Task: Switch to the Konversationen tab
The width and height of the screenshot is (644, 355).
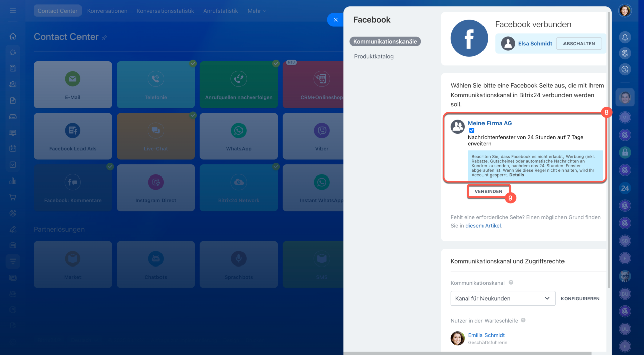Action: pos(107,11)
